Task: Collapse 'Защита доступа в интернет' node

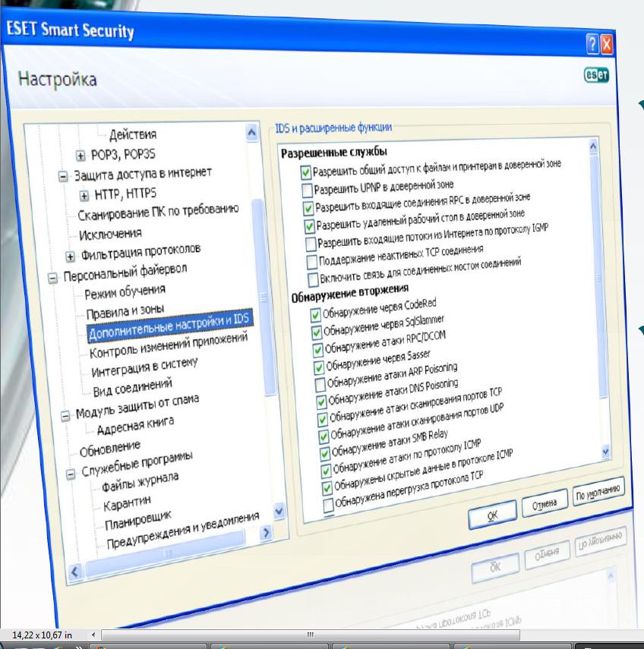Action: tap(63, 177)
